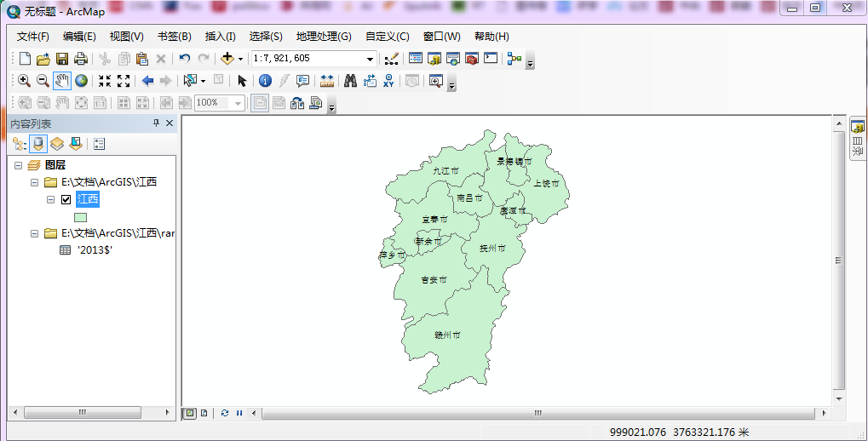The width and height of the screenshot is (868, 441).
Task: Click the Undo arrow icon
Action: click(185, 59)
